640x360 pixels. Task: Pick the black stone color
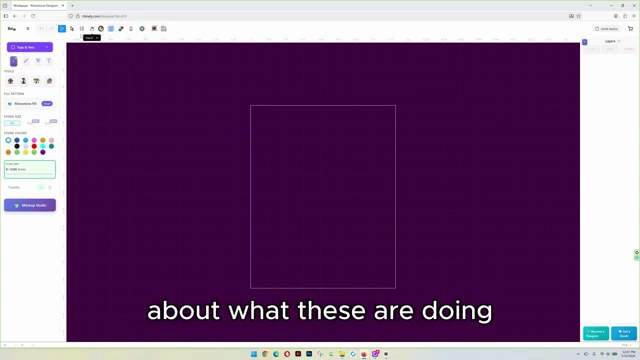17,146
